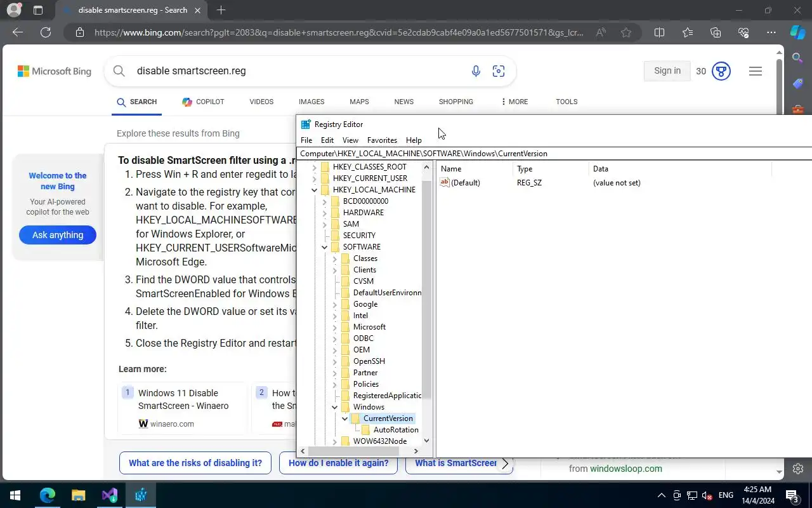Expand the Classes key
The width and height of the screenshot is (812, 508).
(x=335, y=258)
